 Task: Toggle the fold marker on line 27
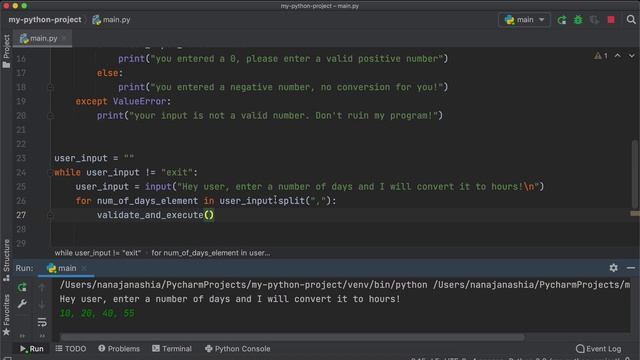(x=51, y=215)
